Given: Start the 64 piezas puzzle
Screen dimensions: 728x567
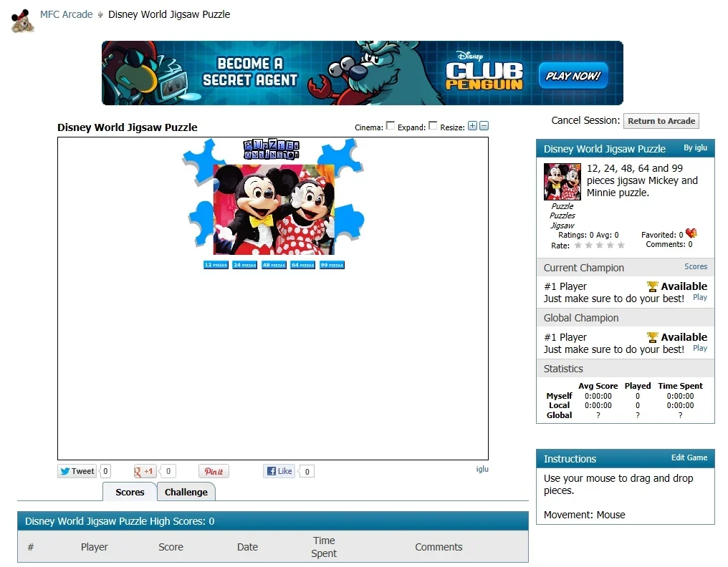Looking at the screenshot, I should [x=302, y=265].
